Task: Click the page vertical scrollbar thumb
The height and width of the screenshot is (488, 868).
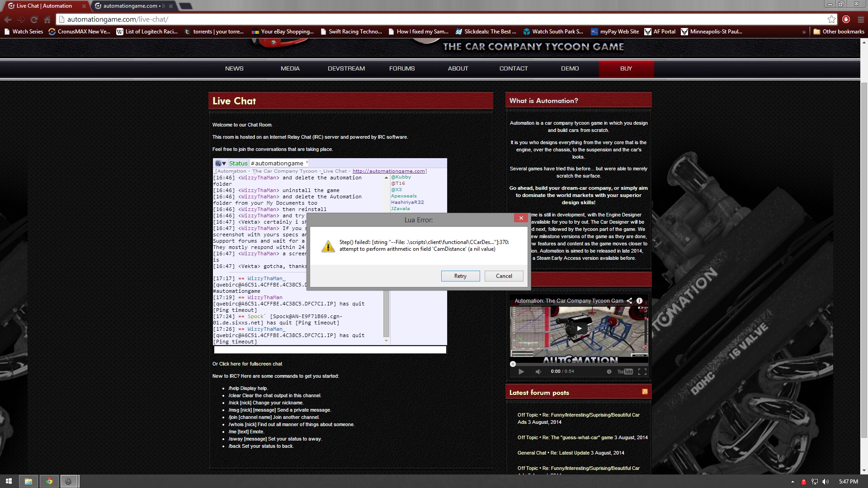Action: [864, 260]
